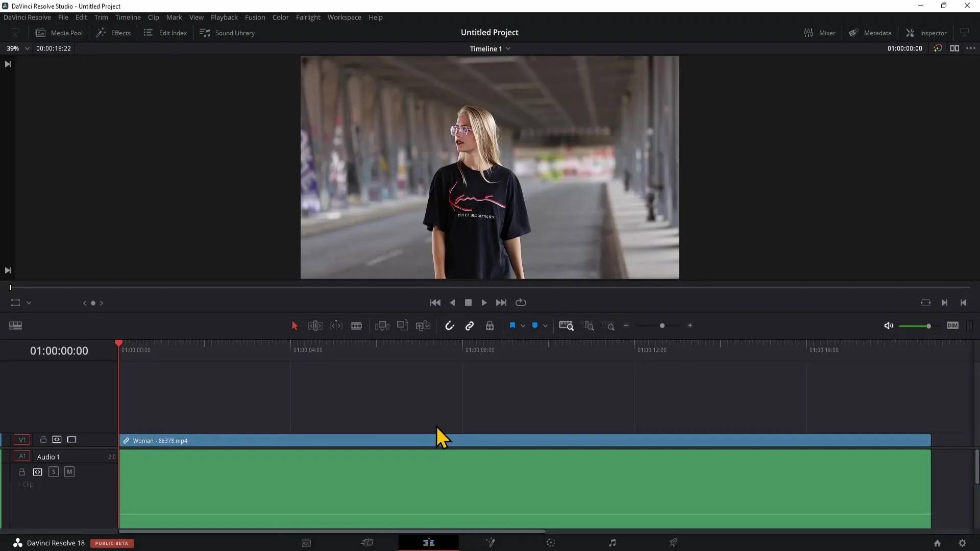Jump to last frame button

pos(501,303)
